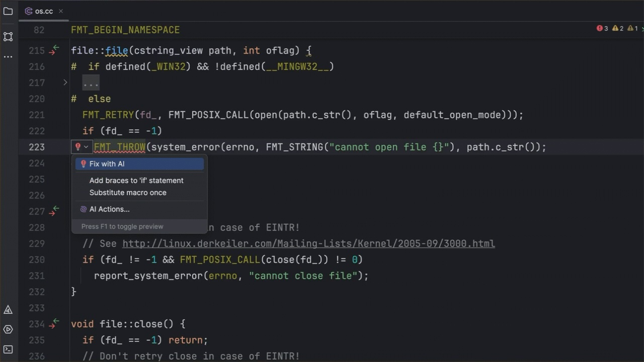The image size is (644, 362).
Task: Click gutter navigation arrows on line 234
Action: pyautogui.click(x=54, y=324)
